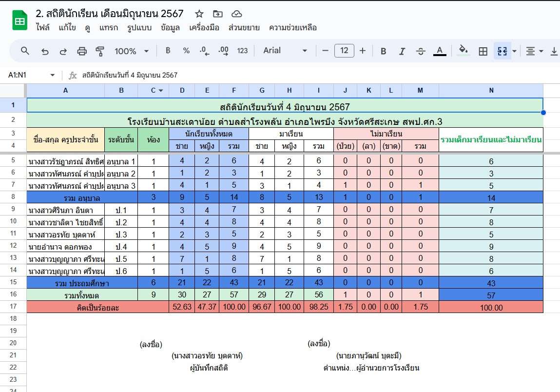Open the Google Sheets home icon
The image size is (560, 392).
(x=19, y=20)
